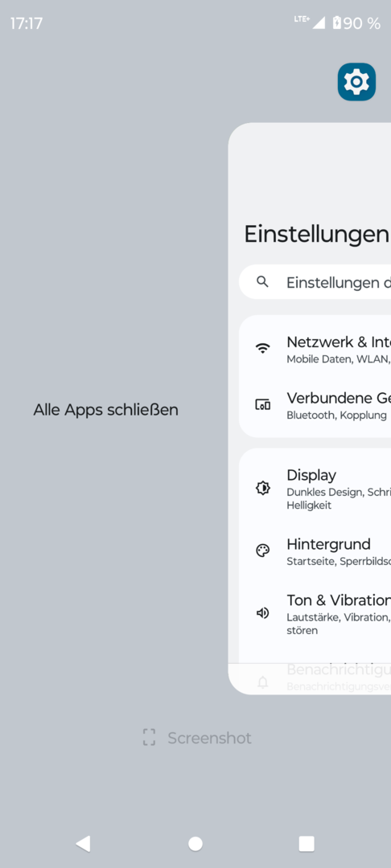Open the Einstellungen app preview card
Viewport: 391px width, 868px height.
310,408
